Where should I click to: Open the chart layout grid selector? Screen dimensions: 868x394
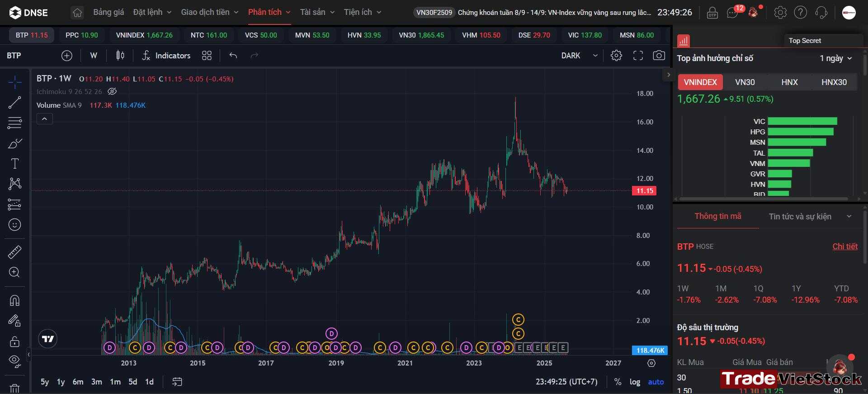[207, 56]
